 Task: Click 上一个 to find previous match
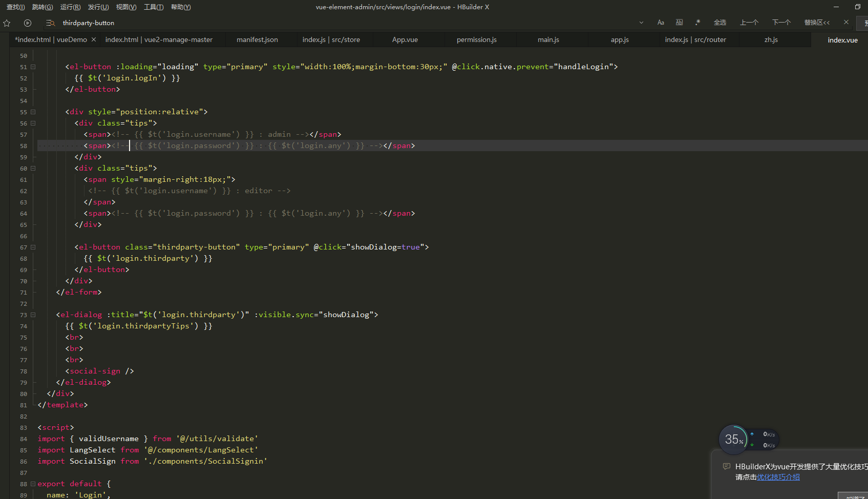[749, 23]
